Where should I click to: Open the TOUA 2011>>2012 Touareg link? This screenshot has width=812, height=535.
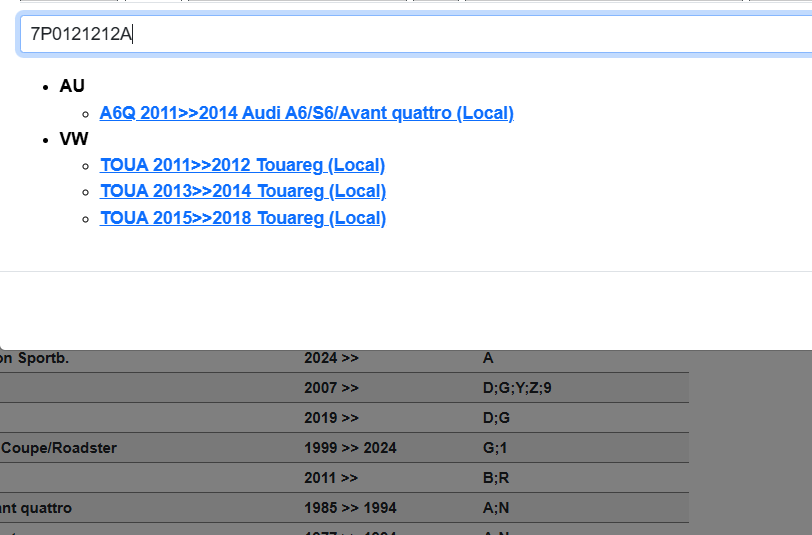click(242, 165)
